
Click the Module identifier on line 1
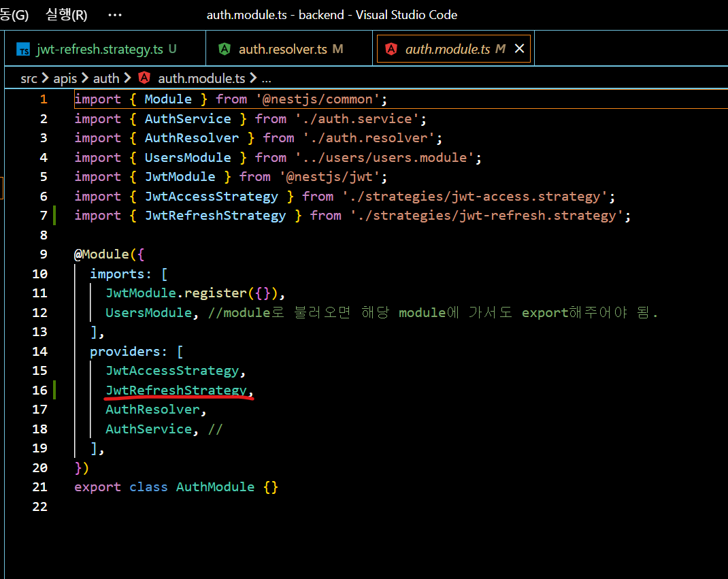coord(168,99)
